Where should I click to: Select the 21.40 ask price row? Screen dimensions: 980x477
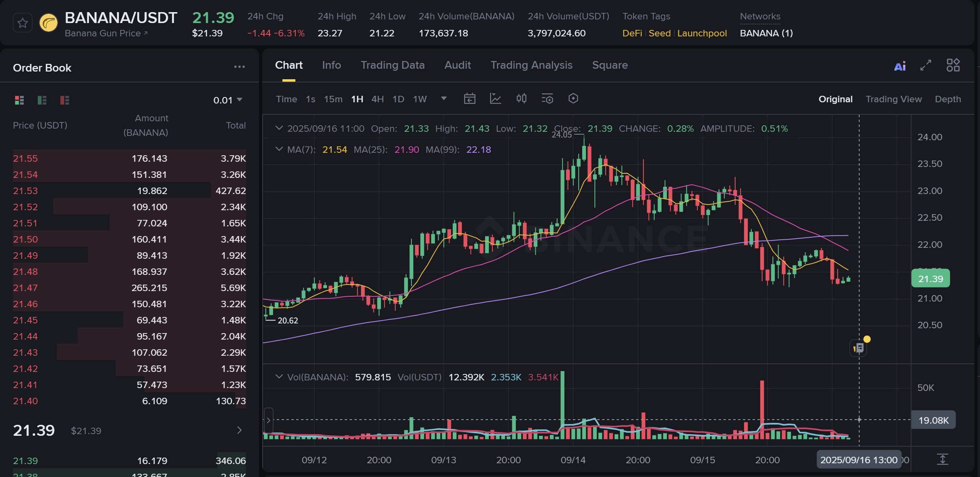click(129, 401)
